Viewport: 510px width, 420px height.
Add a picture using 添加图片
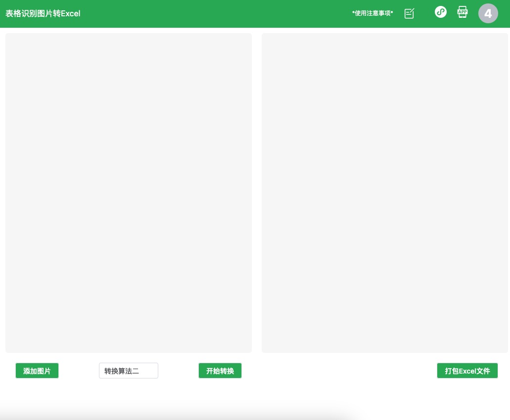point(37,371)
